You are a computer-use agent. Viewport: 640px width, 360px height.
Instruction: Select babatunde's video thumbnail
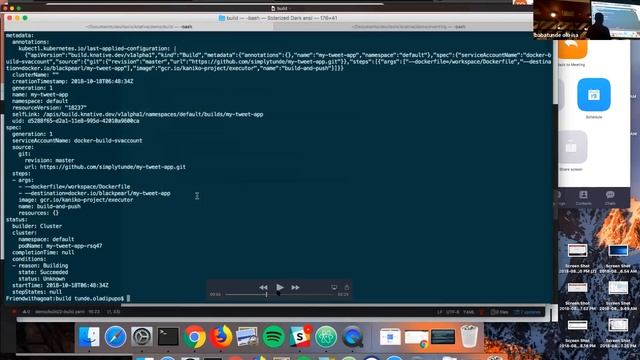pos(561,20)
